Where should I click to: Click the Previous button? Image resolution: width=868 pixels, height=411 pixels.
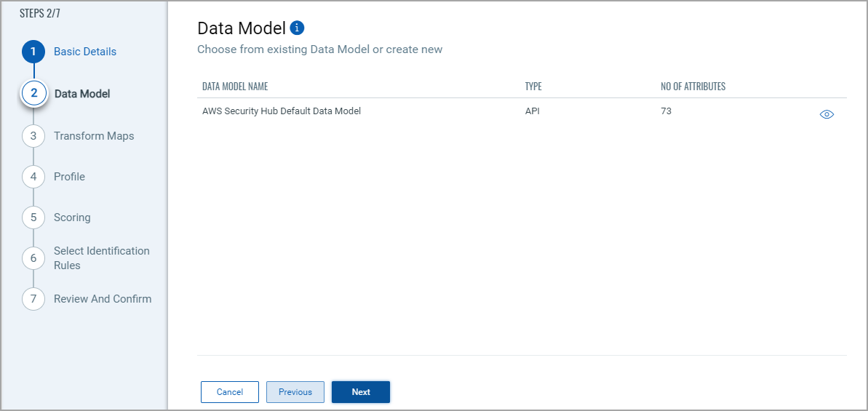pos(295,392)
